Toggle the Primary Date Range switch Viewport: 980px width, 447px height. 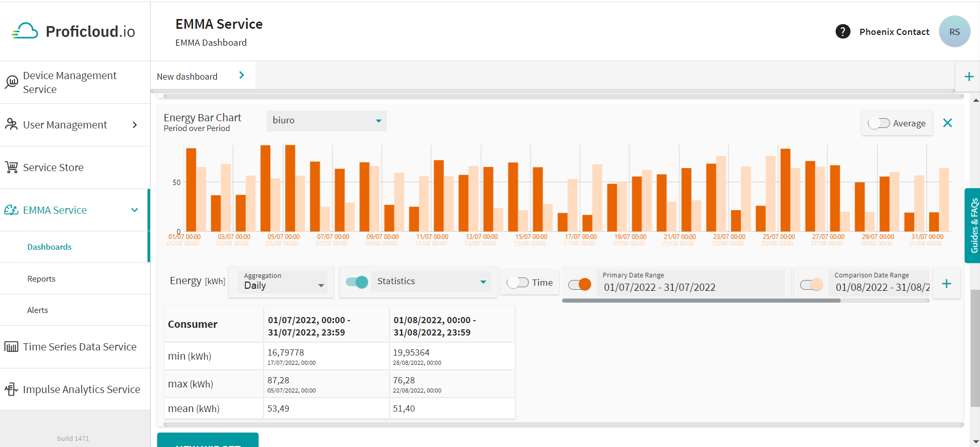point(580,284)
